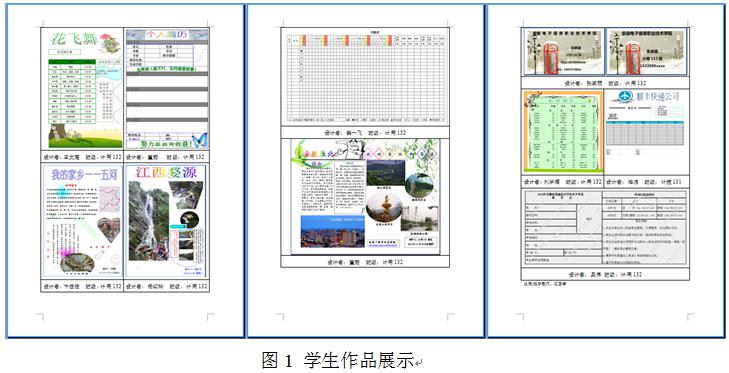
Task: Click the 顺丰快递公司 airplane logo icon
Action: pos(626,96)
